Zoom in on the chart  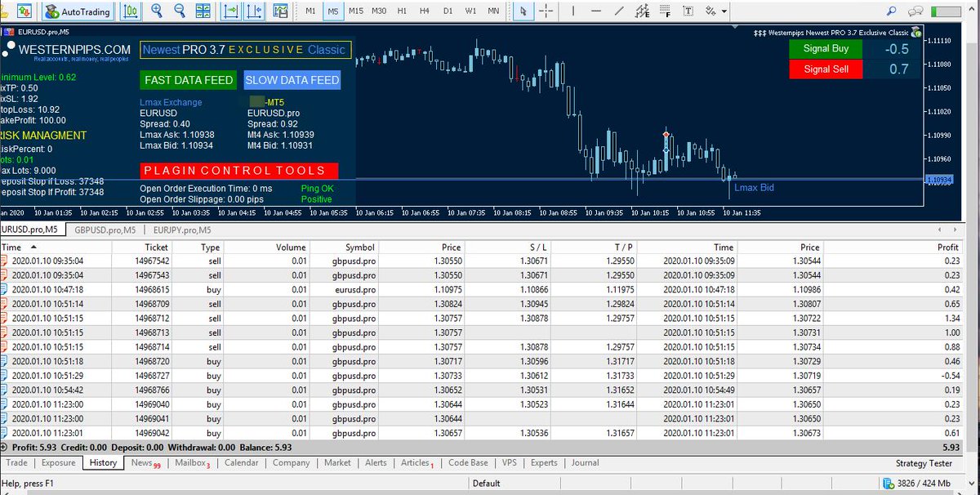(156, 11)
